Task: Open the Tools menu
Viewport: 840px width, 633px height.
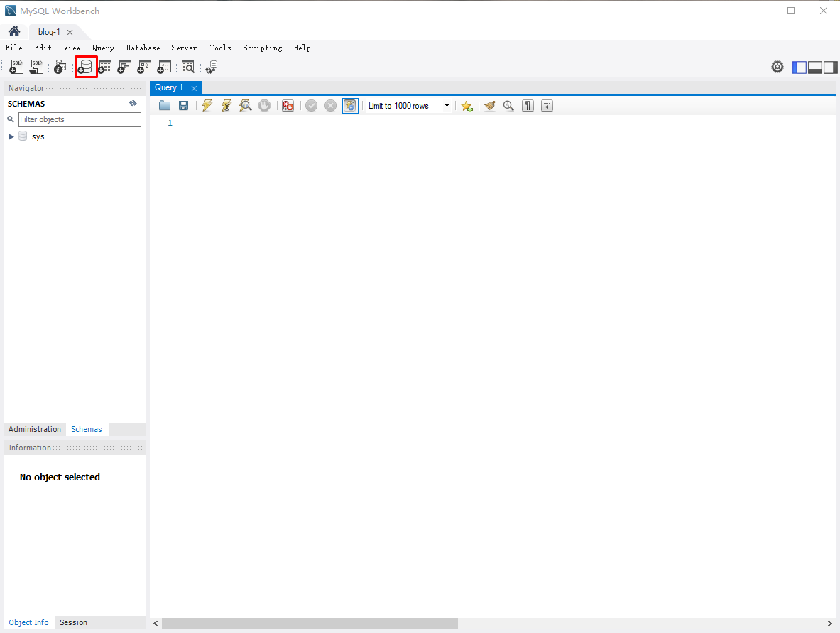Action: tap(220, 48)
